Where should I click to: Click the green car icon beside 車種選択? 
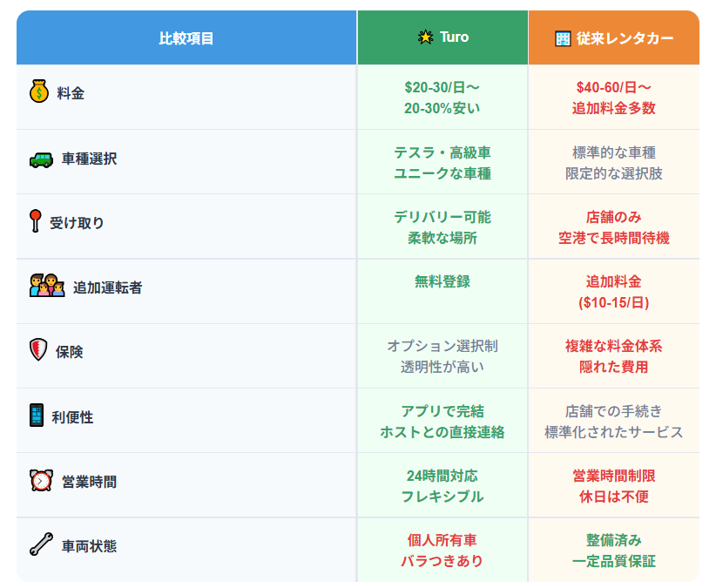[x=42, y=159]
